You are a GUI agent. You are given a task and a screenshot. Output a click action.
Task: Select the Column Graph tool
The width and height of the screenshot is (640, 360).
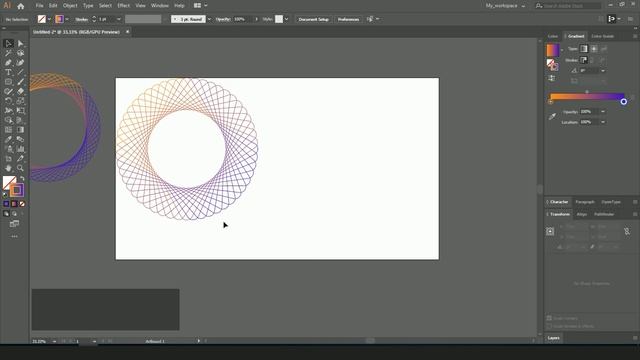click(20, 149)
